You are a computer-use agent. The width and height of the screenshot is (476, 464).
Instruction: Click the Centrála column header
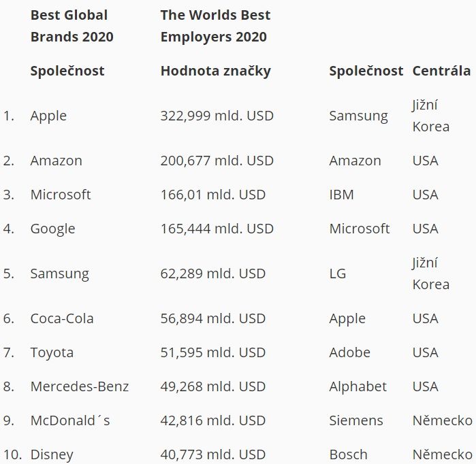click(441, 71)
